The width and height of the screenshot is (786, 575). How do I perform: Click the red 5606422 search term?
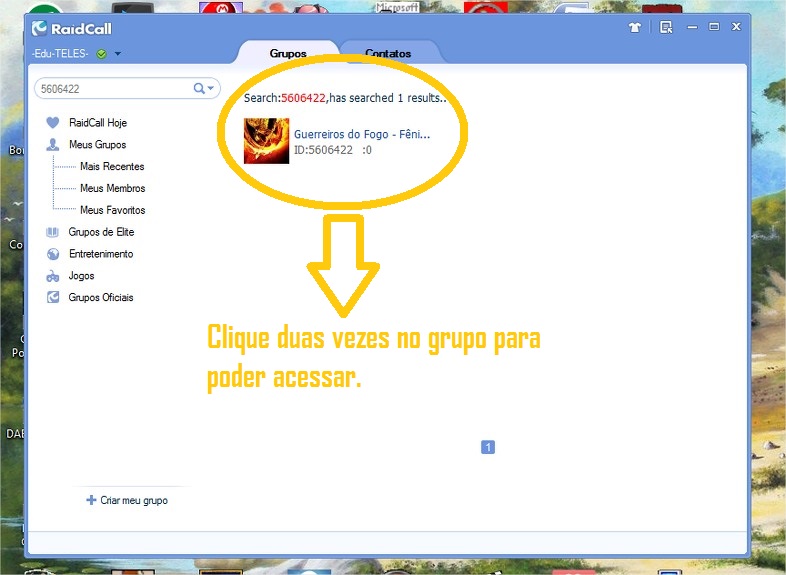[x=303, y=98]
